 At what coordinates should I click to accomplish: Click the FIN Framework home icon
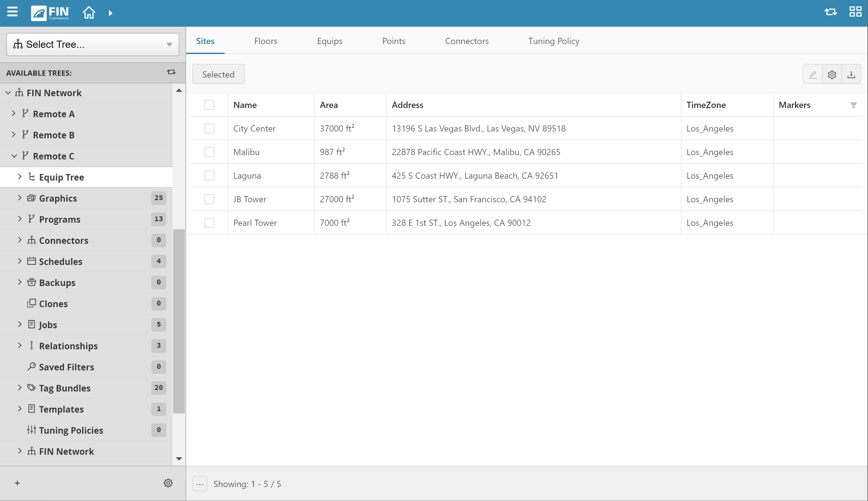coord(89,12)
